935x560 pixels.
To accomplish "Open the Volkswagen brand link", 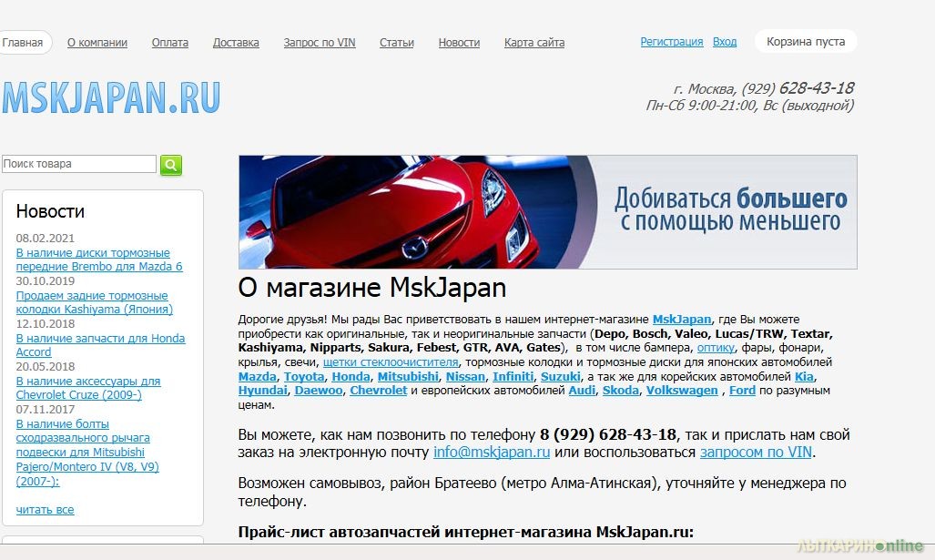I will pos(682,391).
